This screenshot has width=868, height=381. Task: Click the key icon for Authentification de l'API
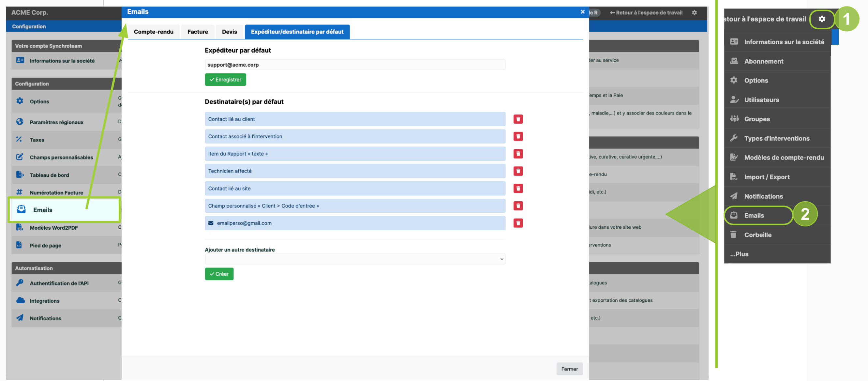[20, 282]
